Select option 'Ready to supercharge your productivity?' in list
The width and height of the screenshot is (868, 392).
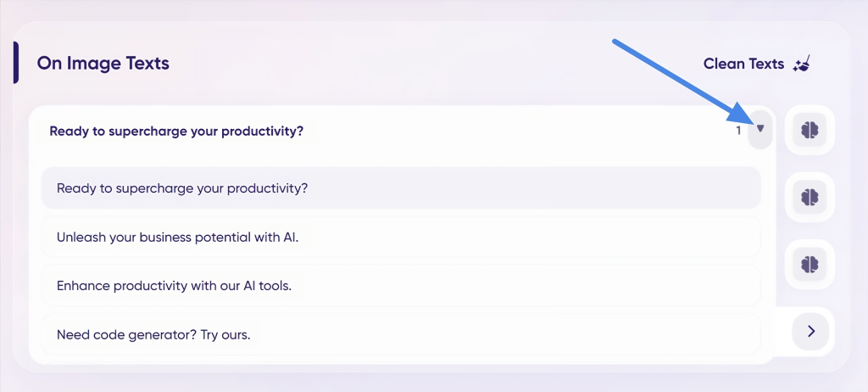(401, 188)
